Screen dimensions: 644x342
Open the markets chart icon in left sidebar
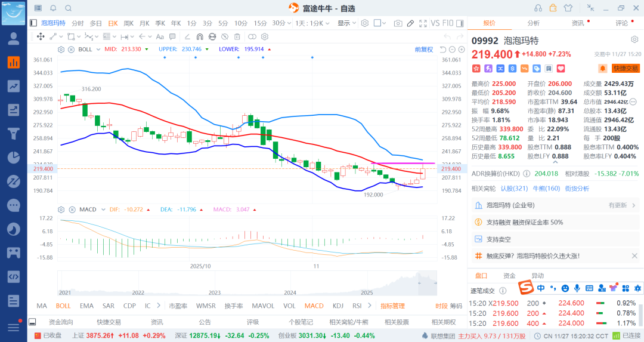coord(13,62)
